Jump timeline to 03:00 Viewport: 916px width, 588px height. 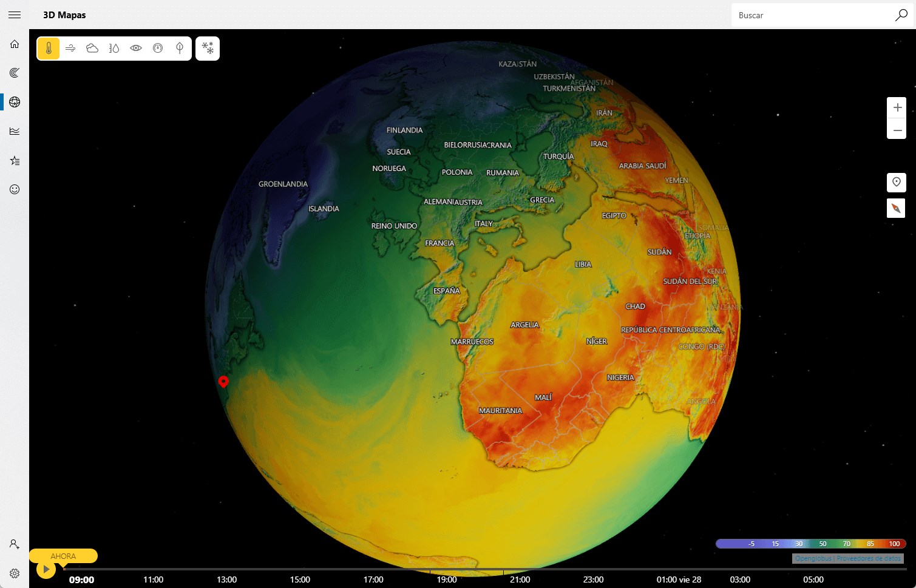pos(740,580)
